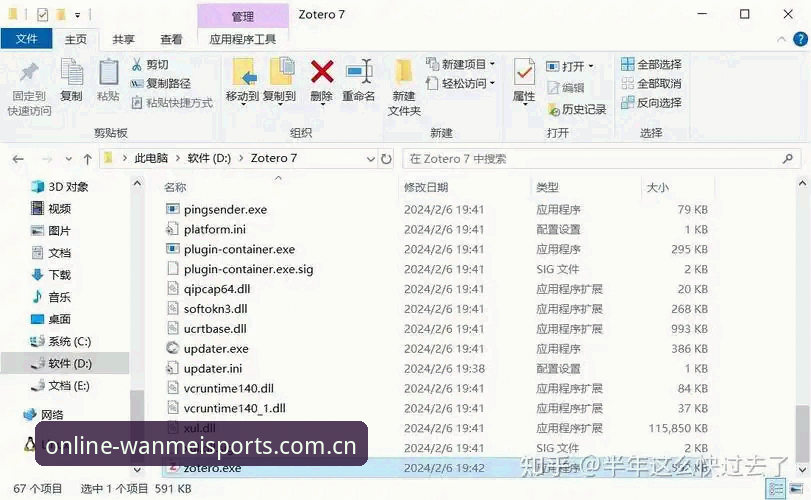
Task: Open the File (文件) tab
Action: (26, 39)
